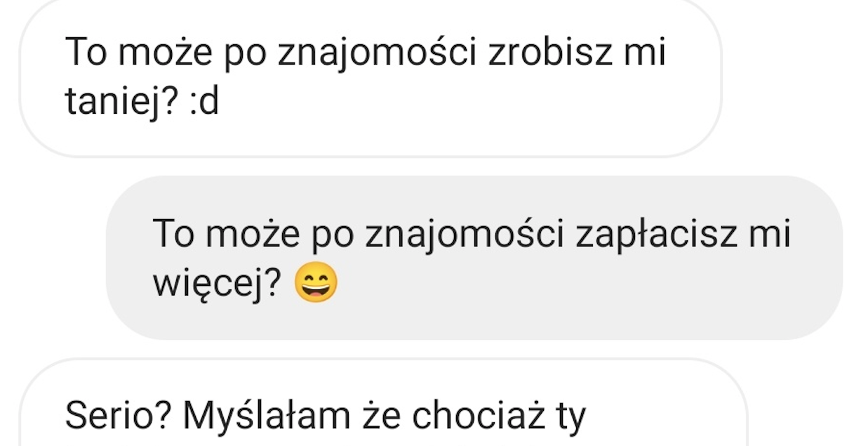Click the grinning emoji in the reply
This screenshot has width=868, height=446.
click(316, 284)
